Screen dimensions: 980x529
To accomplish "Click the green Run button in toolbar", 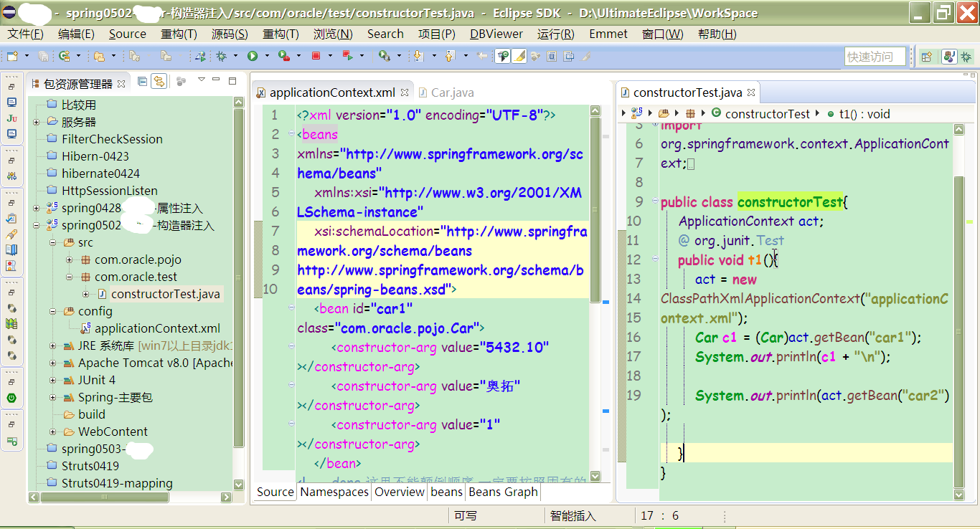I will (253, 56).
